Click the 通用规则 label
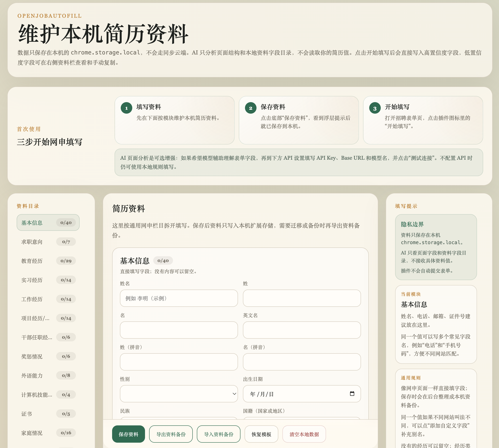The image size is (499, 448). pos(411,378)
